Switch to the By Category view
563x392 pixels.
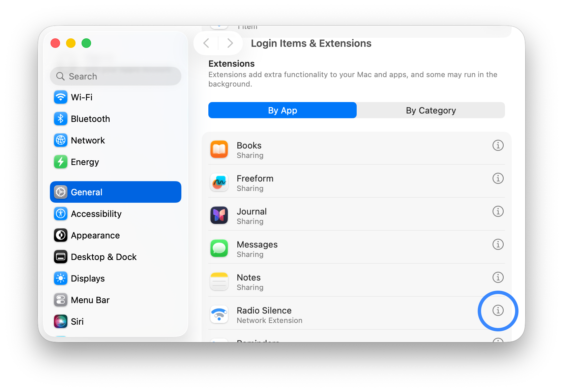click(431, 110)
